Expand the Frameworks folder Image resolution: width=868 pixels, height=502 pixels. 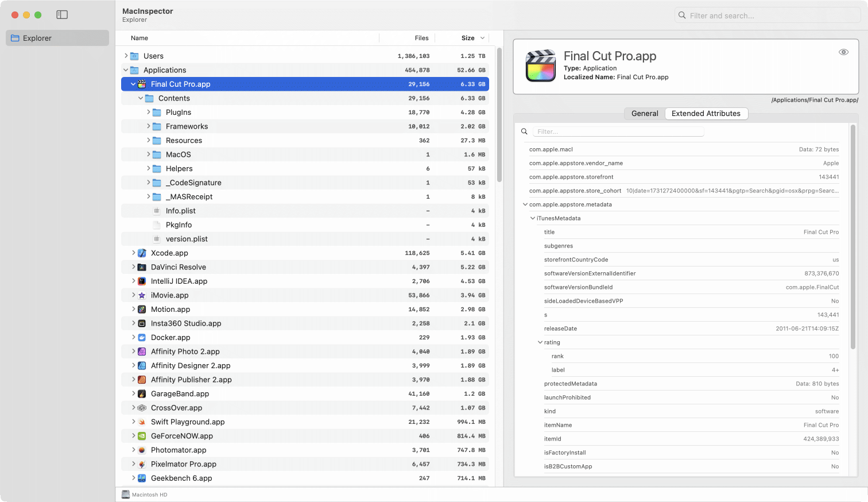[148, 126]
